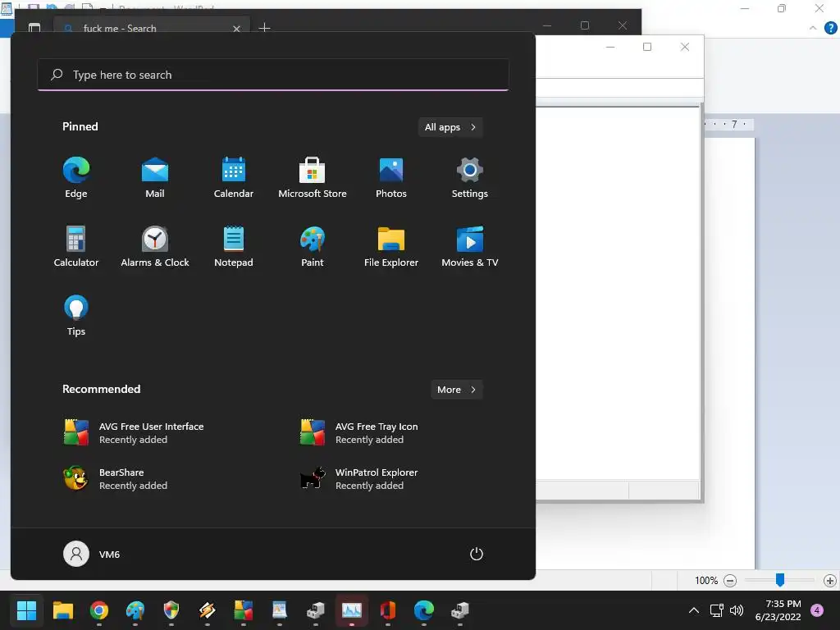Focus the 'Type here to search' box
The width and height of the screenshot is (840, 630).
tap(273, 75)
